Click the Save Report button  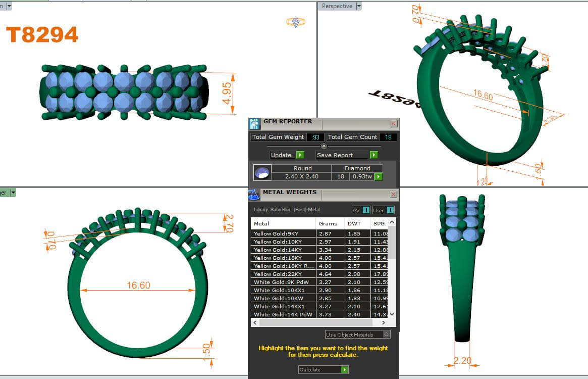click(342, 155)
